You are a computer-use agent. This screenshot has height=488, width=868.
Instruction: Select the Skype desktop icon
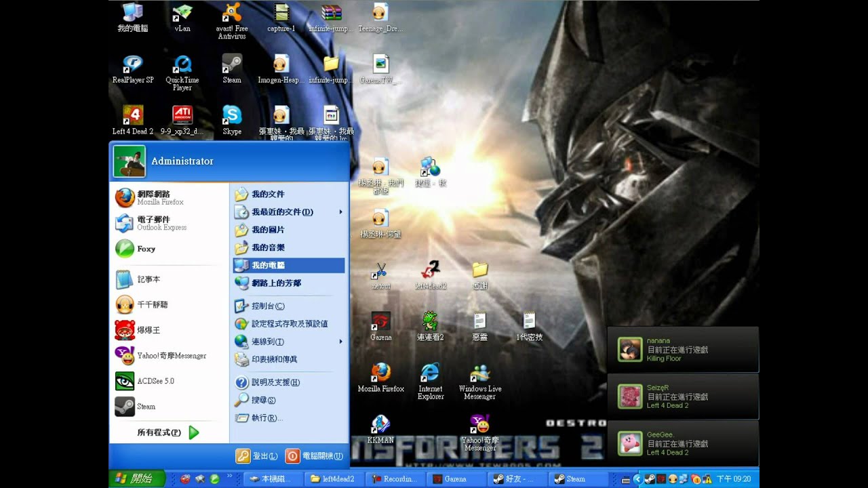click(x=232, y=121)
